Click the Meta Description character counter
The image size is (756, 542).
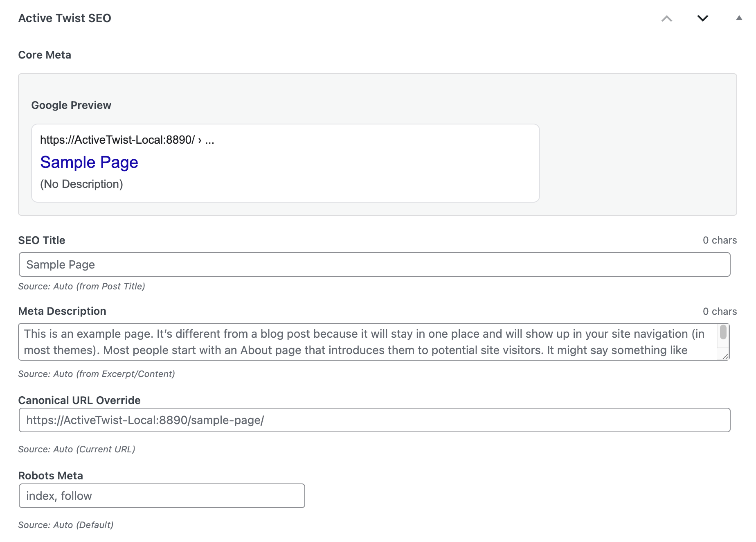[x=720, y=312]
